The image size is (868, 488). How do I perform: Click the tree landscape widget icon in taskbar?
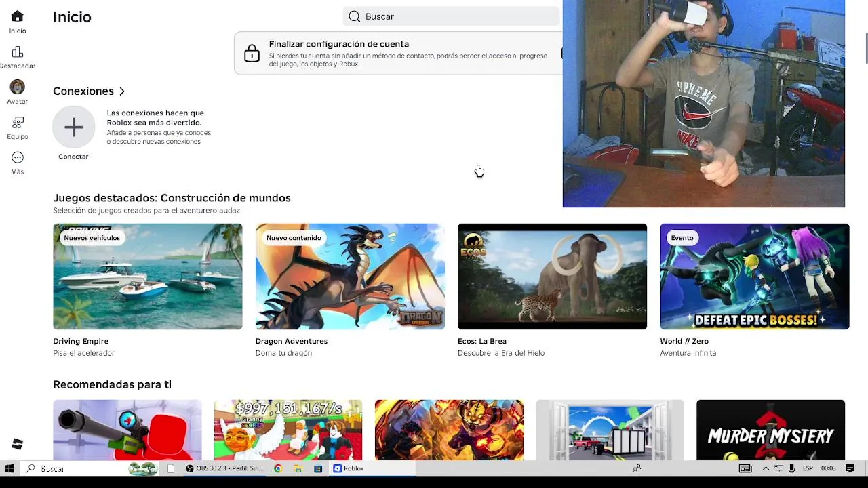(x=142, y=468)
